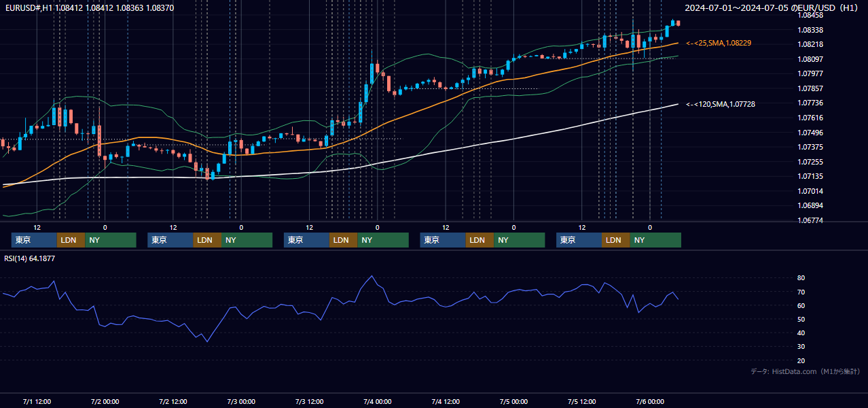The image size is (868, 408).
Task: Click the 7/4 12:00 date label
Action: click(446, 401)
